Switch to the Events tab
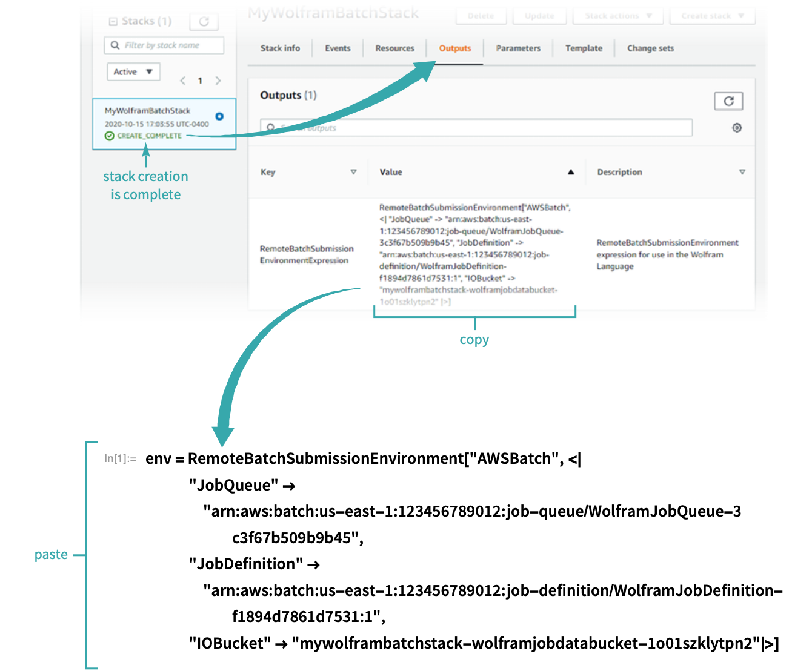The image size is (812, 671). [338, 48]
